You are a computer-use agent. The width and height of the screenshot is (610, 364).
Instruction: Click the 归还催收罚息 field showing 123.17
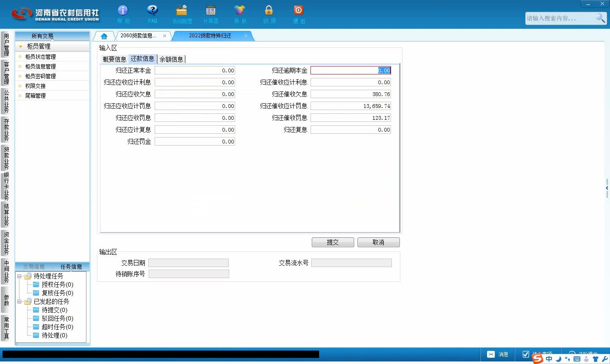(x=351, y=118)
